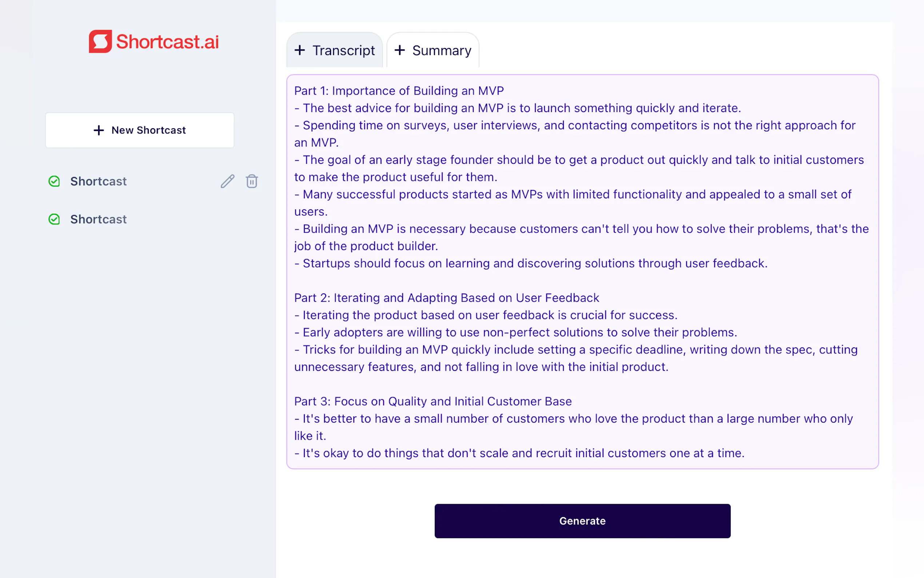Click the Part 3 heading in summary
This screenshot has height=578, width=924.
pyautogui.click(x=433, y=401)
